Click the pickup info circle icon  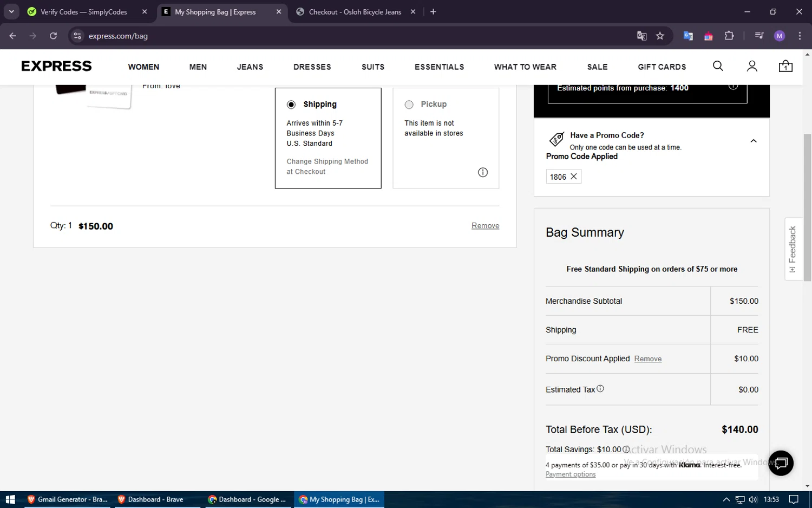tap(483, 172)
